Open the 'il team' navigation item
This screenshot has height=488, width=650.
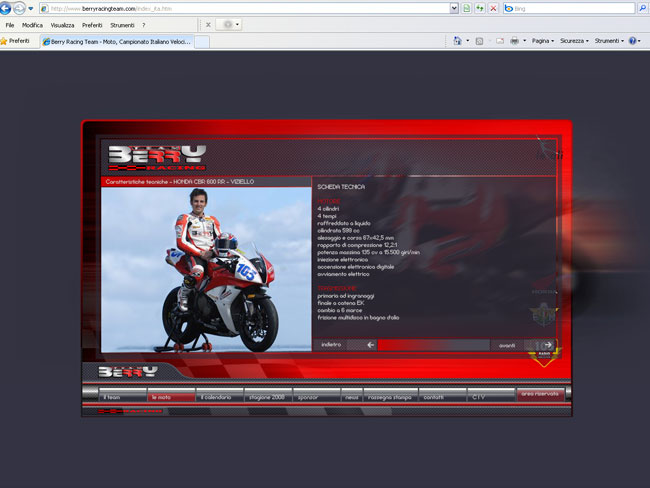pos(123,397)
